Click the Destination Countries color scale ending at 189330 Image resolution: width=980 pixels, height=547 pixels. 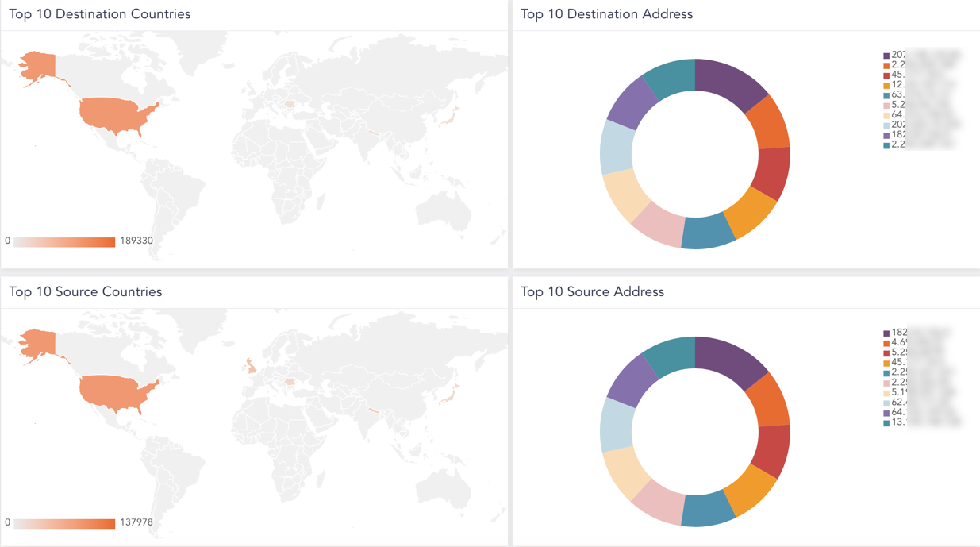tap(64, 241)
